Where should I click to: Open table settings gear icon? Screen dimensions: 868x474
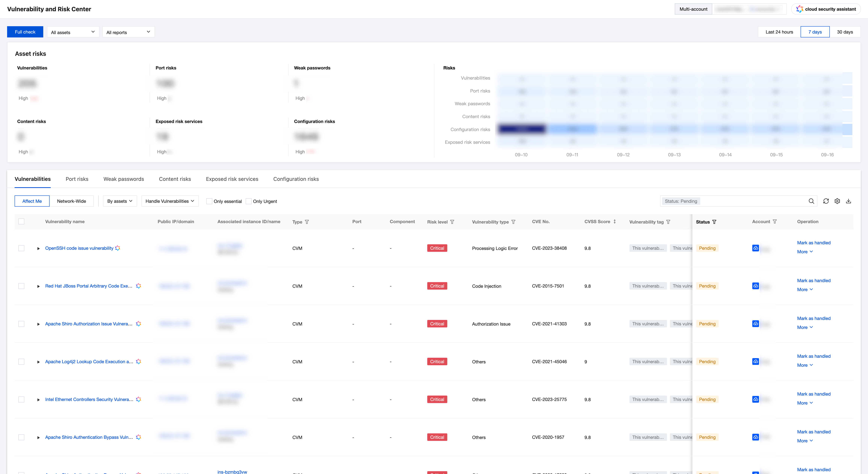tap(837, 201)
